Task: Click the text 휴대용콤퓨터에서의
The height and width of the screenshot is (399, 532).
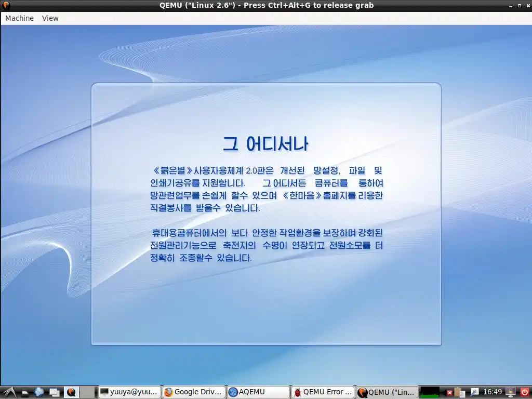Action: pyautogui.click(x=189, y=233)
